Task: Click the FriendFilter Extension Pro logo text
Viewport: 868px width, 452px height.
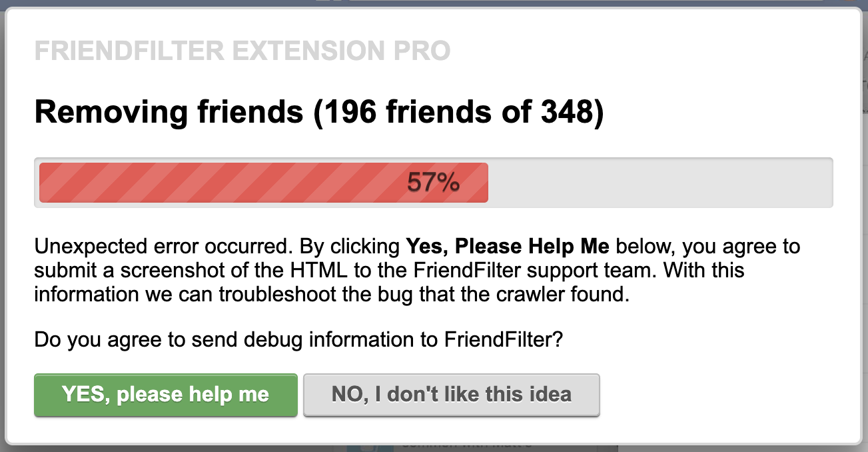Action: (242, 50)
